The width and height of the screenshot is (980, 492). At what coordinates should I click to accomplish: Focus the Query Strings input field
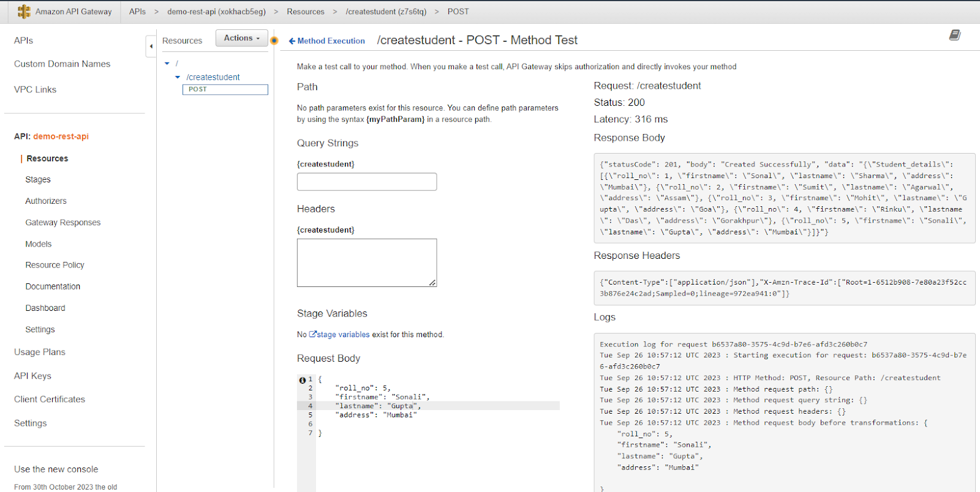click(367, 182)
